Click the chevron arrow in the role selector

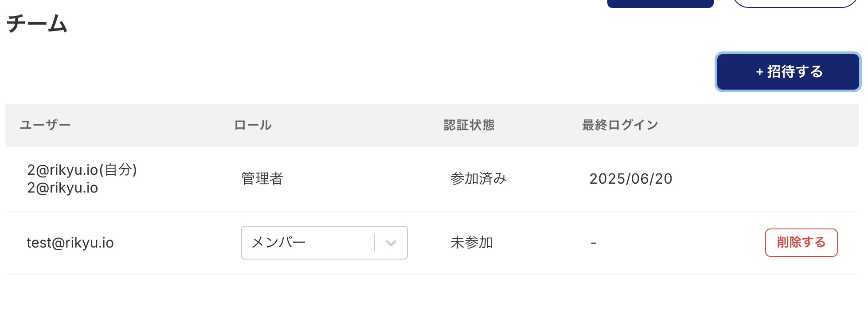click(391, 243)
